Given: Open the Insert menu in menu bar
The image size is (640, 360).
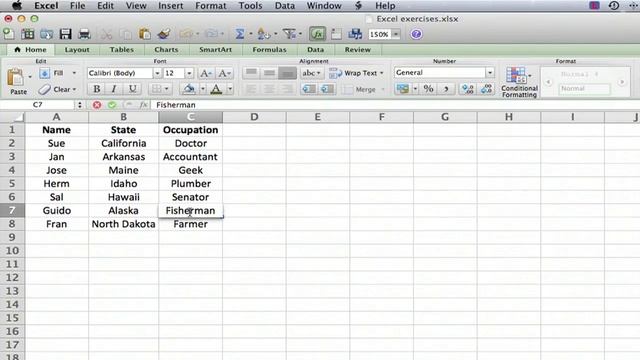Looking at the screenshot, I should point(171,6).
